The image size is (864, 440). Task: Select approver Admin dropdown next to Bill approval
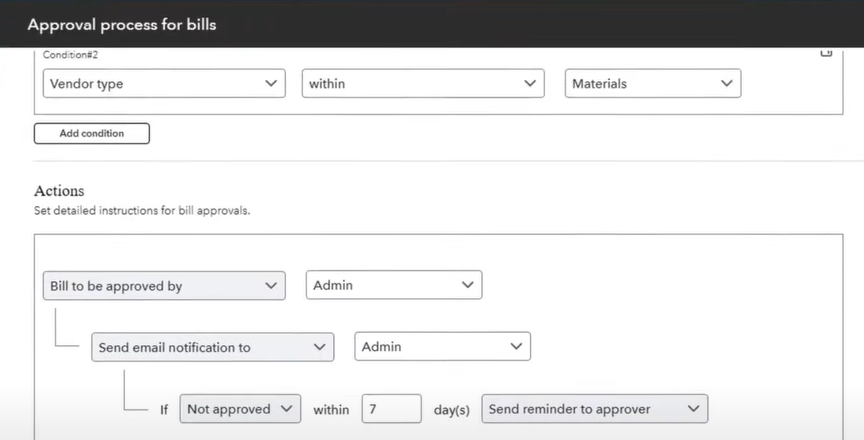point(394,285)
